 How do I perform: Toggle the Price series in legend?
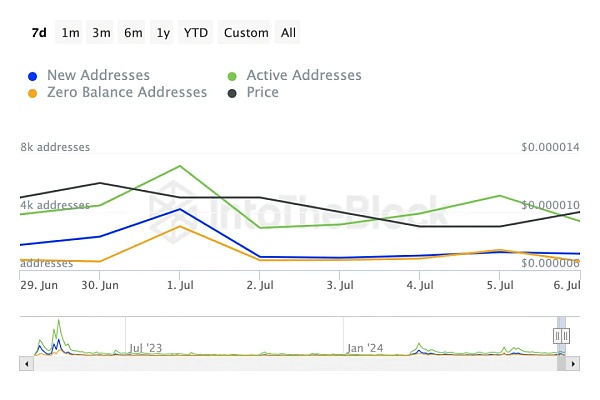(263, 92)
